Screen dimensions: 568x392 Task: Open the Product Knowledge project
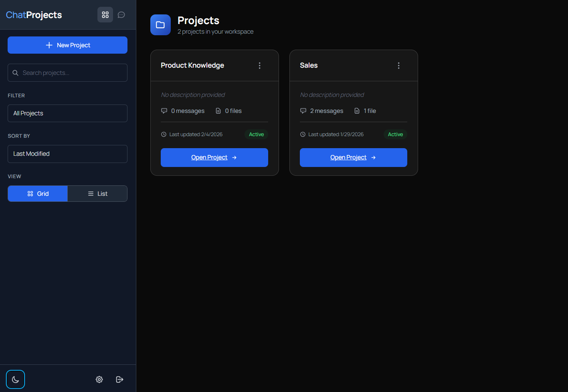[x=214, y=157]
